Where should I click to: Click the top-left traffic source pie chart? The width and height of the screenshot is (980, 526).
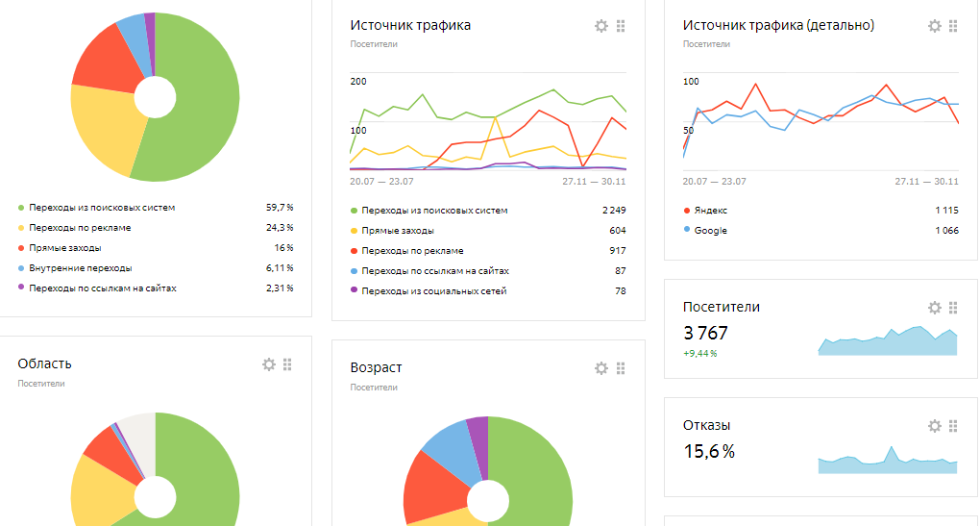click(155, 97)
